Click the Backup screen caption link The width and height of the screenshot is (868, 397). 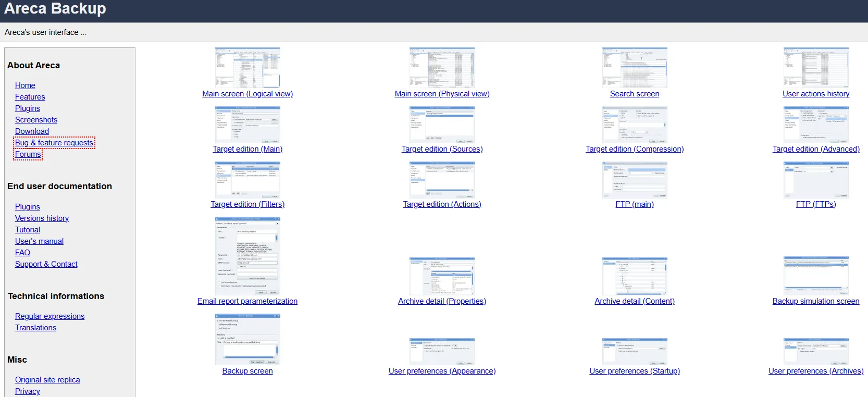point(247,371)
